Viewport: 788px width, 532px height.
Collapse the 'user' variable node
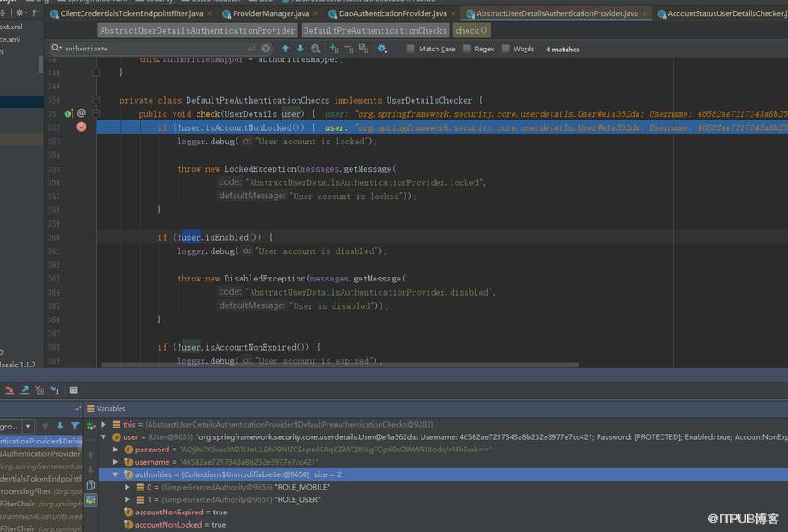point(104,437)
